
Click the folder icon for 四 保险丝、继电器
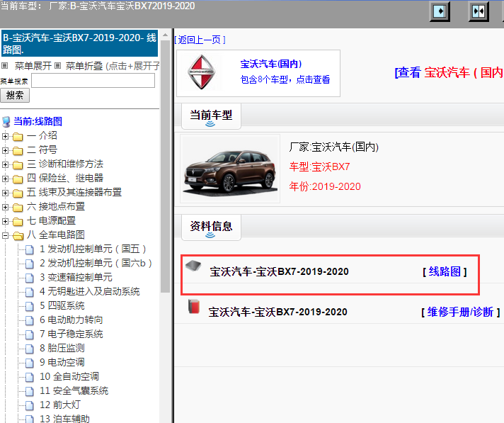click(x=18, y=179)
